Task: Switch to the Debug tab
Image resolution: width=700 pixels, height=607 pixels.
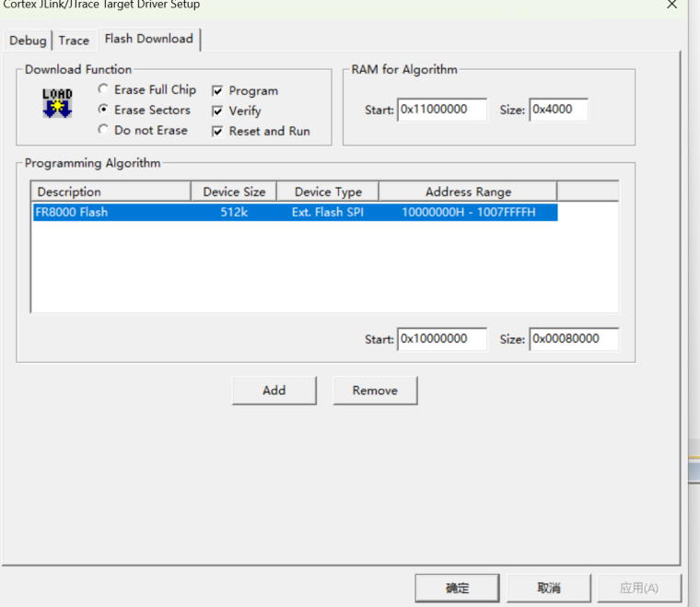Action: click(28, 41)
